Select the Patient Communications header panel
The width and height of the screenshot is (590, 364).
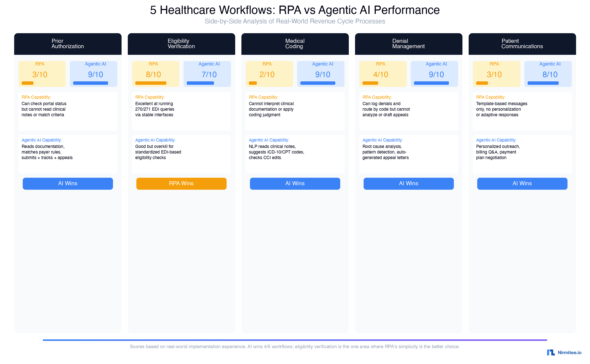point(522,44)
